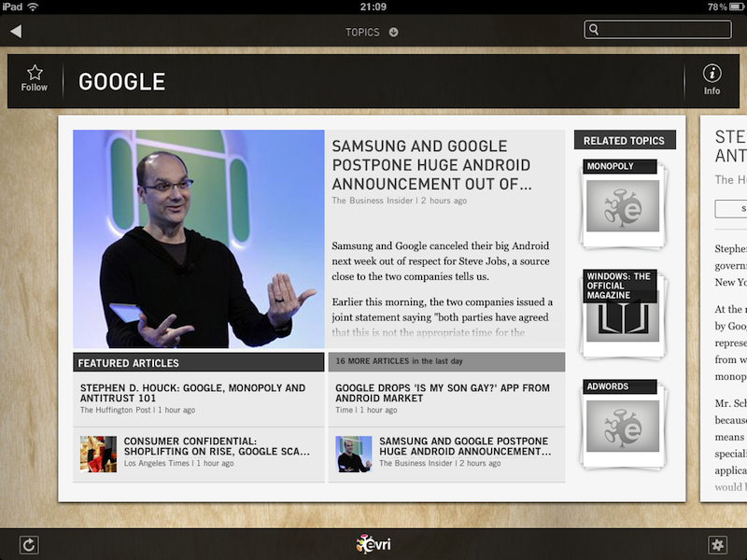Image resolution: width=747 pixels, height=560 pixels.
Task: Select the Featured Articles header
Action: 199,362
